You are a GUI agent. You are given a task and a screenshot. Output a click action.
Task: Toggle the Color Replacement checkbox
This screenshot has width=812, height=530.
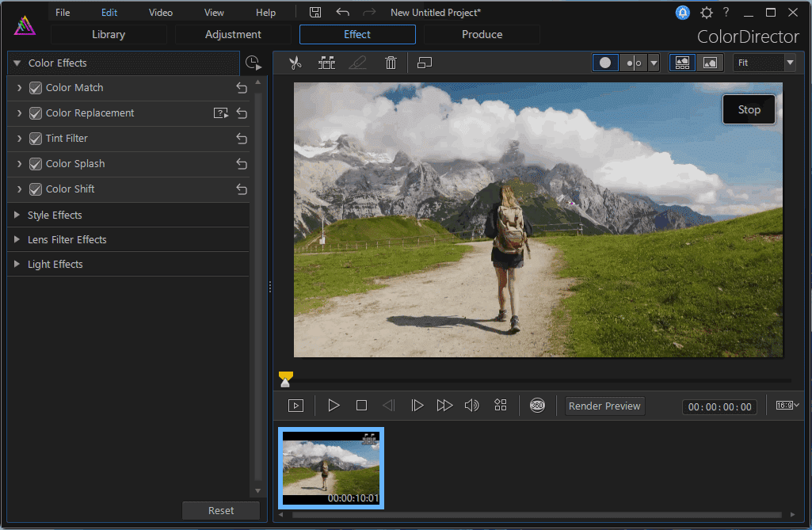point(35,113)
